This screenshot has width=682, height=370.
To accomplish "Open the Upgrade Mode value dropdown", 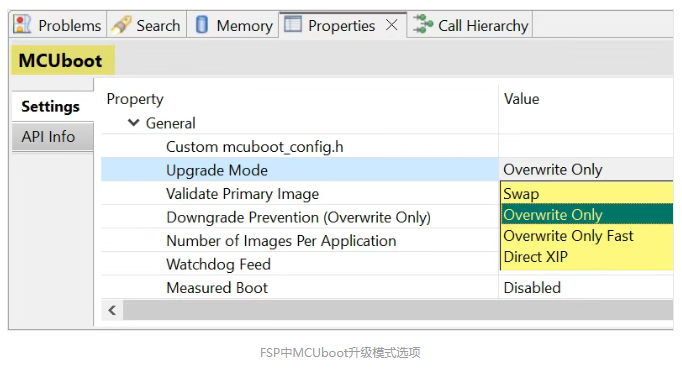I will tap(586, 170).
